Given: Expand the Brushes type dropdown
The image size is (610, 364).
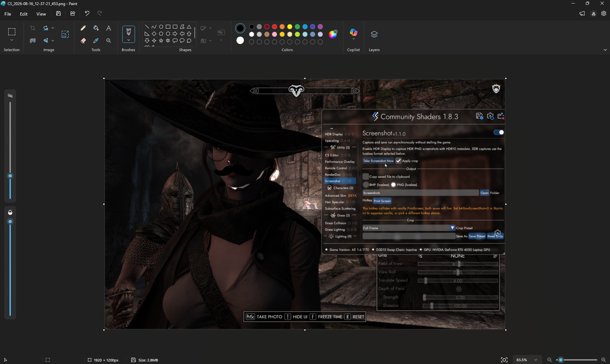Looking at the screenshot, I should pyautogui.click(x=129, y=40).
